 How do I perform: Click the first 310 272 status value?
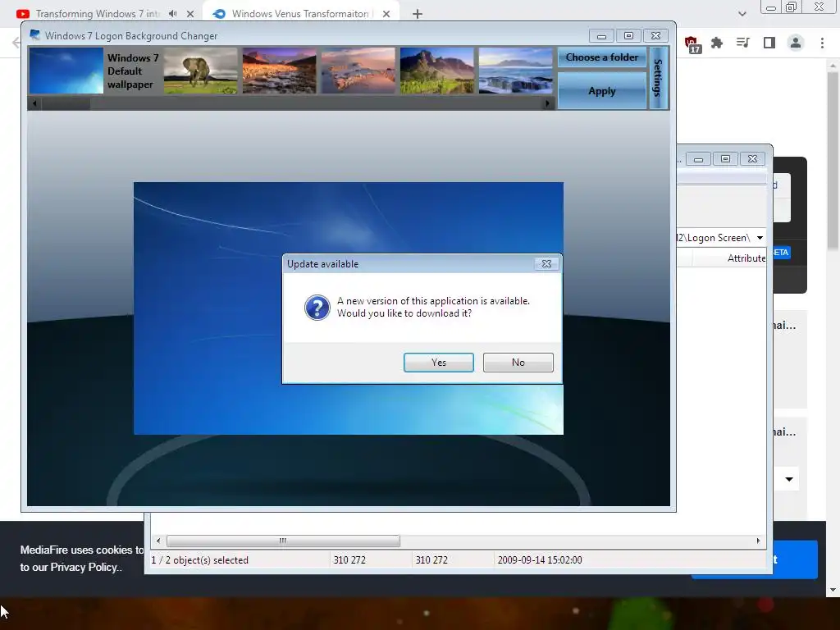(349, 560)
